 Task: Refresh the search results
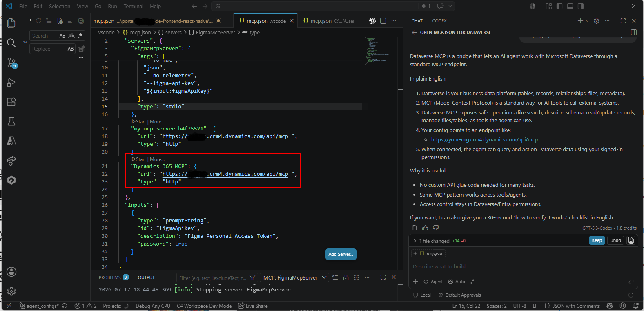click(38, 21)
